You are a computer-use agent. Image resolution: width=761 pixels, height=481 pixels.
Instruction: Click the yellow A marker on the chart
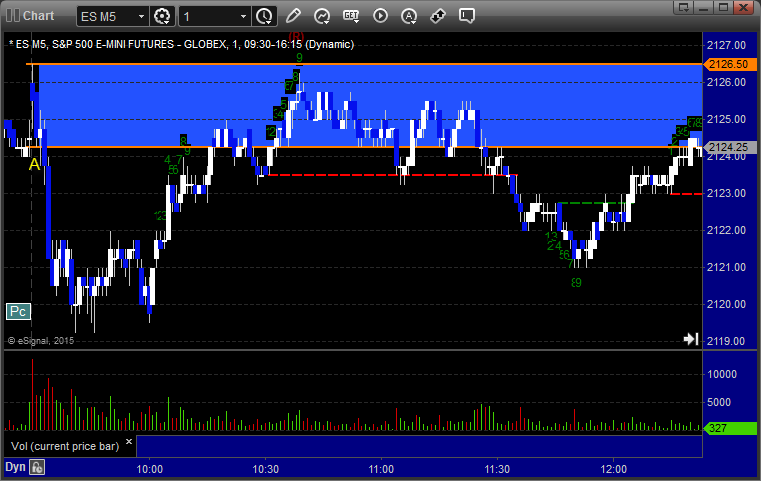tap(34, 165)
